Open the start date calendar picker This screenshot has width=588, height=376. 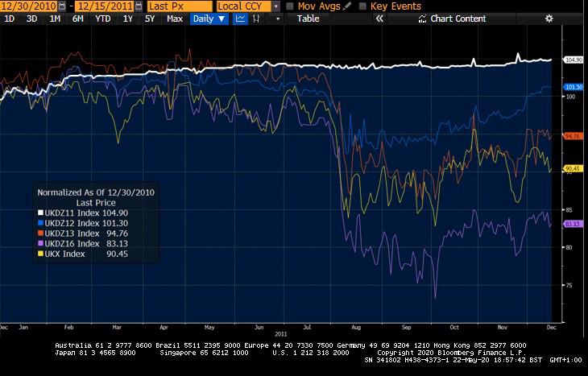pos(61,6)
